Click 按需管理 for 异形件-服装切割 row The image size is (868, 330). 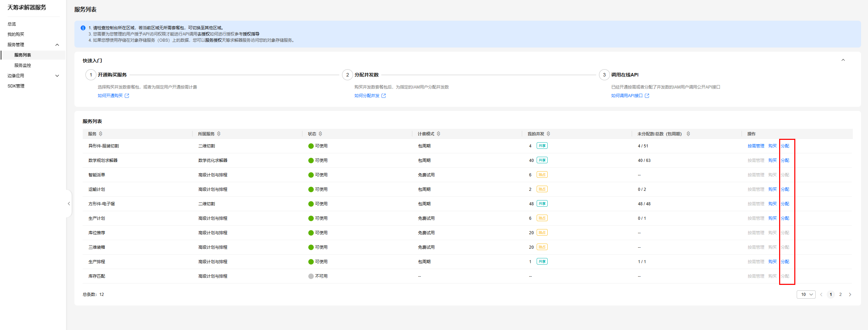pyautogui.click(x=756, y=146)
